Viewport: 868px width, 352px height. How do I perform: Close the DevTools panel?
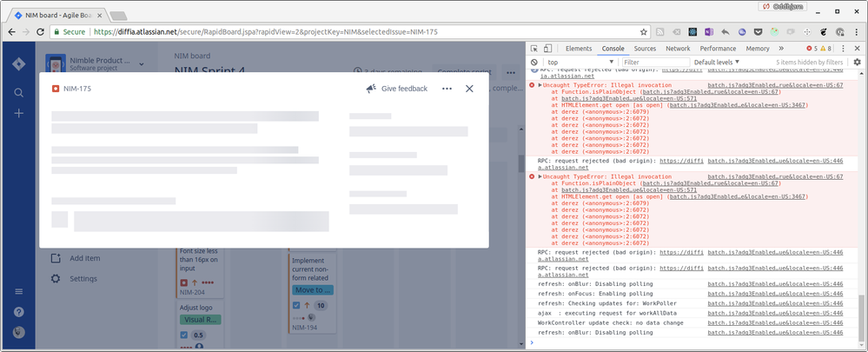(858, 49)
